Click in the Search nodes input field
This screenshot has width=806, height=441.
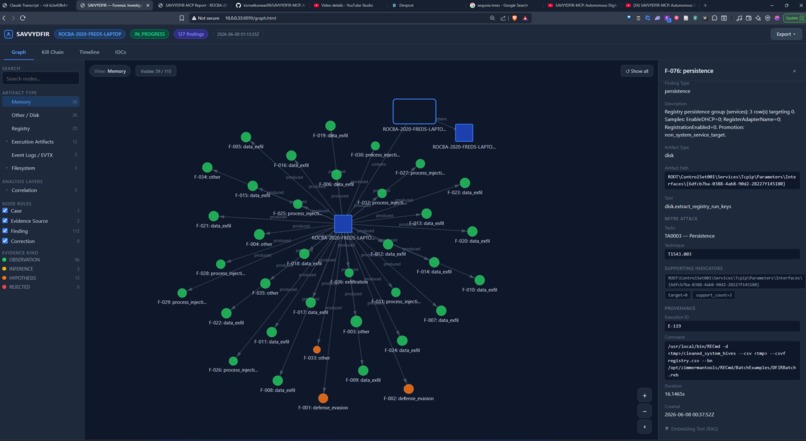[x=41, y=79]
